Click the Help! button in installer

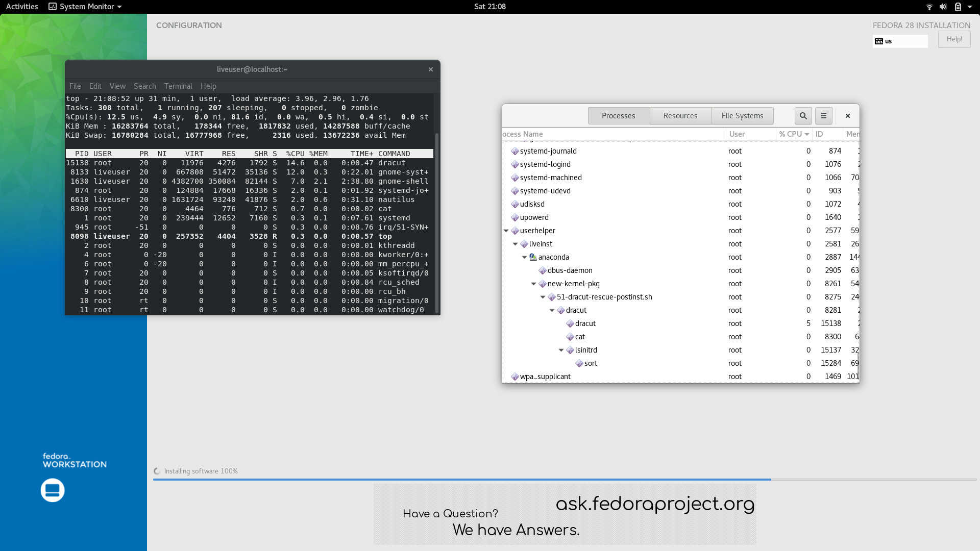[x=954, y=39]
